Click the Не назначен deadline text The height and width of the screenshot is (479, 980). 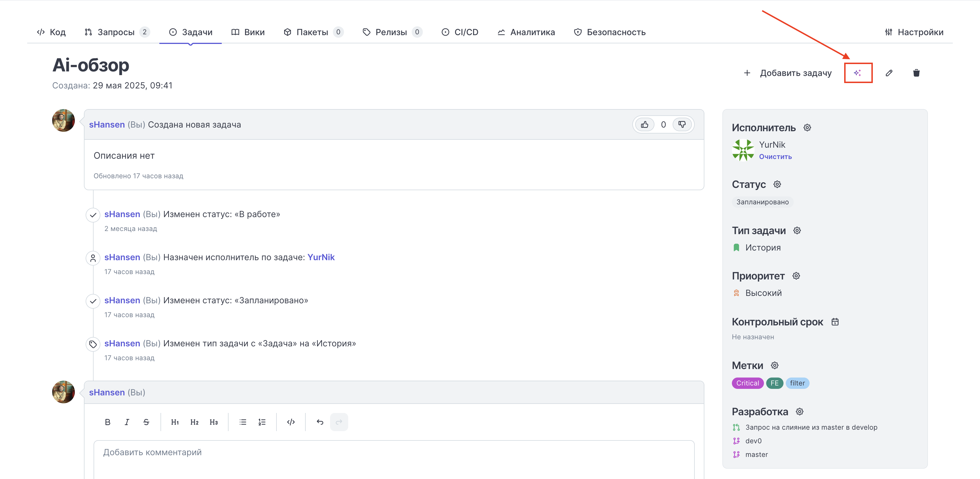(753, 337)
